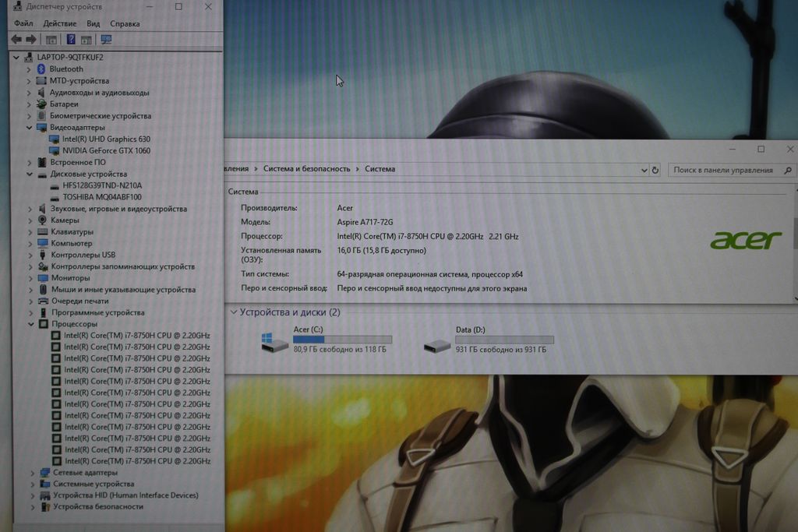The width and height of the screenshot is (798, 532).
Task: Click Scan for hardware changes monitor icon
Action: [x=106, y=40]
